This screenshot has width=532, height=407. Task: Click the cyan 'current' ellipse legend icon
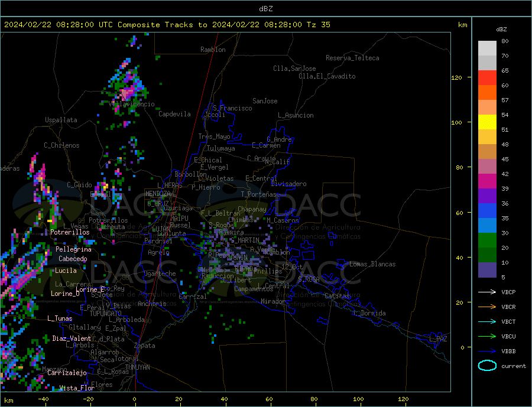(487, 366)
